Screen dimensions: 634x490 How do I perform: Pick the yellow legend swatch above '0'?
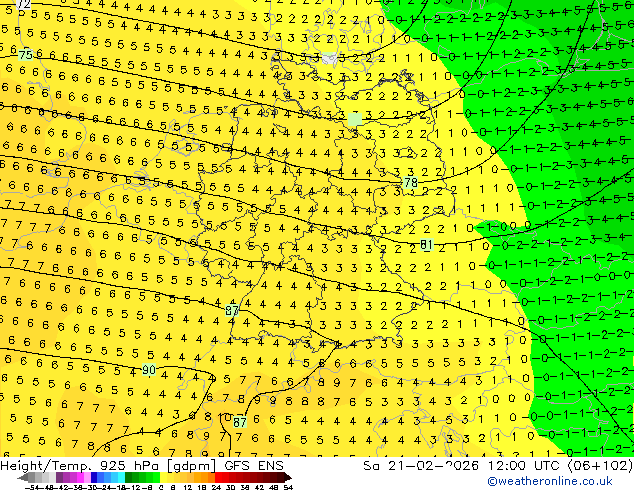click(x=163, y=478)
